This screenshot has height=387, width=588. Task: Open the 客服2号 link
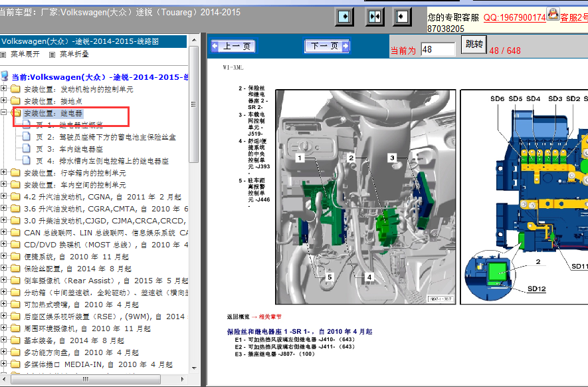[x=574, y=18]
